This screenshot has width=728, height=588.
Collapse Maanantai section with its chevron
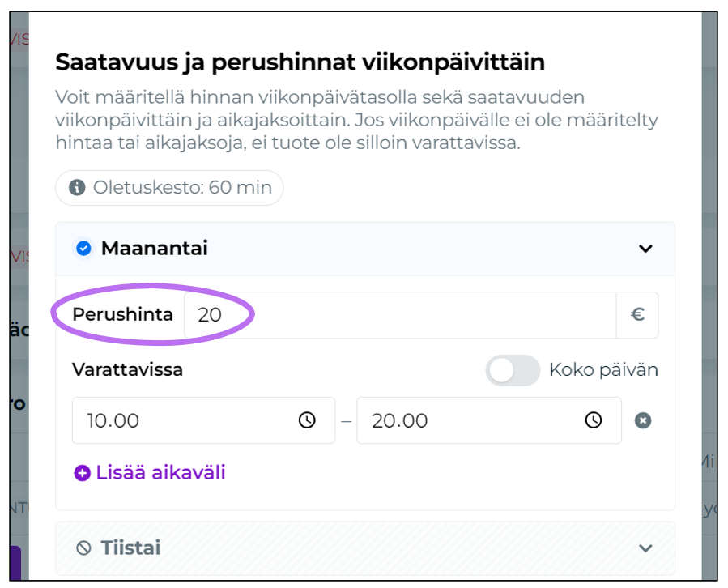[645, 249]
